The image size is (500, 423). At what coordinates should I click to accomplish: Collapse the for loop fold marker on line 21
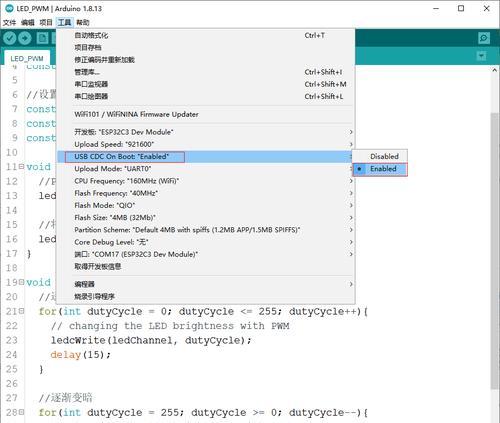click(21, 311)
